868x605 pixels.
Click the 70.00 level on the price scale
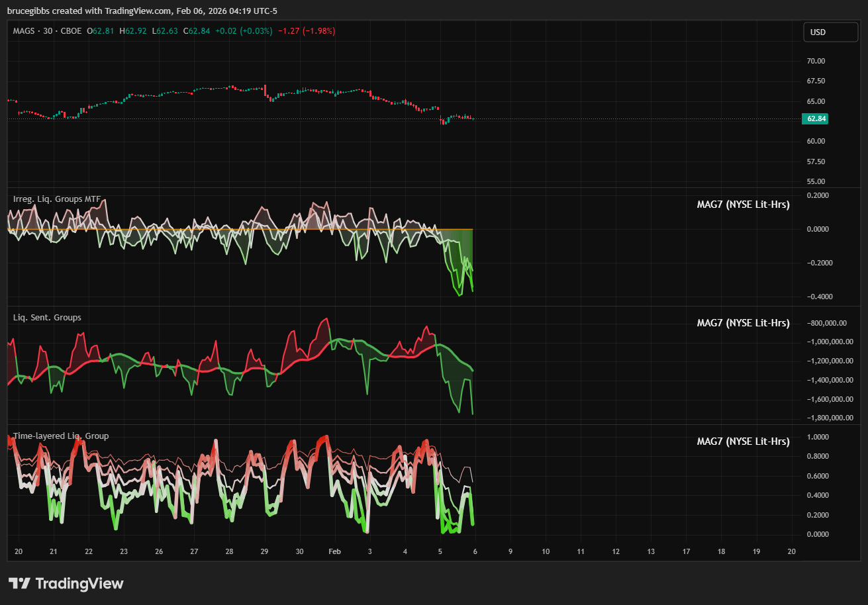pos(815,61)
